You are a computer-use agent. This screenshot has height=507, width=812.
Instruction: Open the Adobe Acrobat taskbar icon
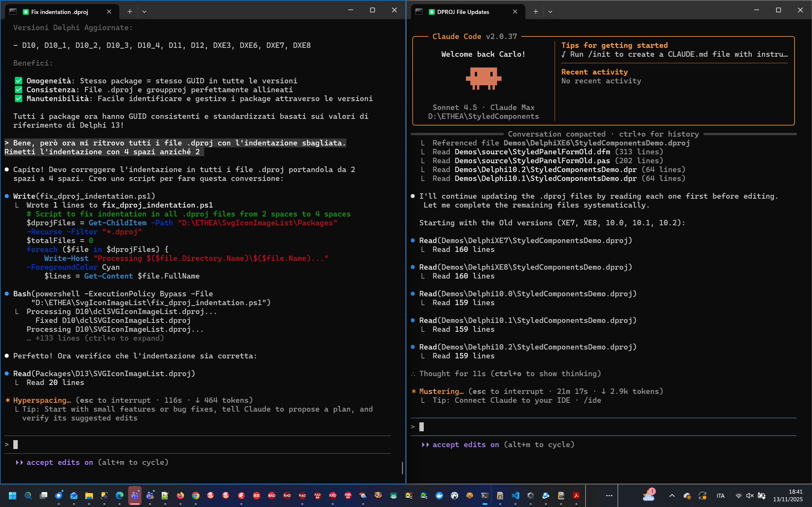point(576,496)
